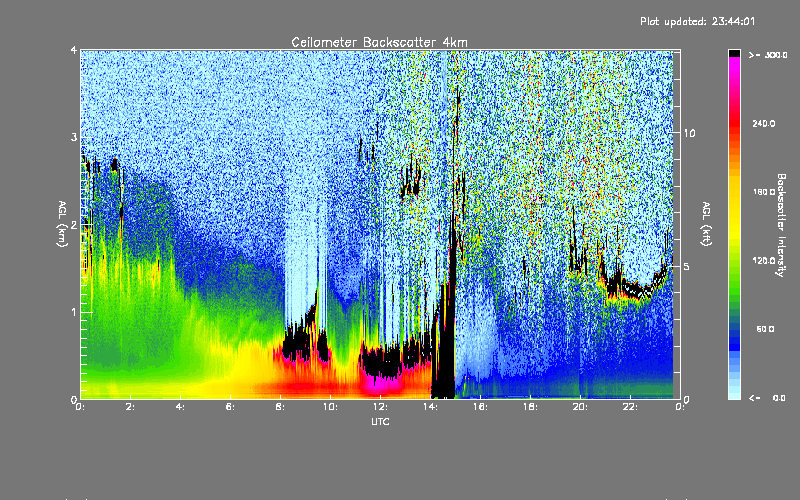
Task: Click the '240.0' colorbar label
Action: (764, 123)
